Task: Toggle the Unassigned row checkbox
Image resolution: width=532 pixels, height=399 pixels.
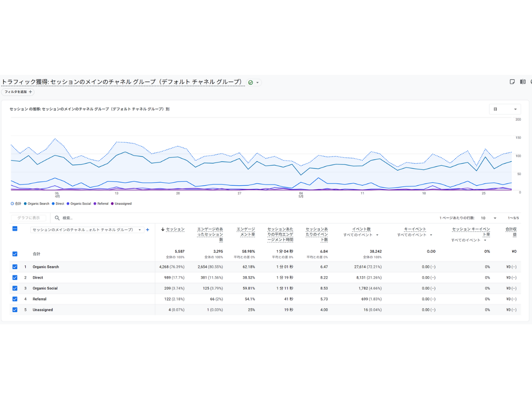Action: [x=15, y=310]
